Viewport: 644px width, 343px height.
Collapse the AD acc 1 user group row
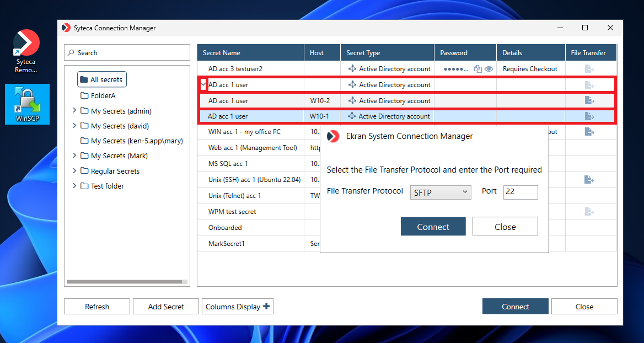coord(203,85)
